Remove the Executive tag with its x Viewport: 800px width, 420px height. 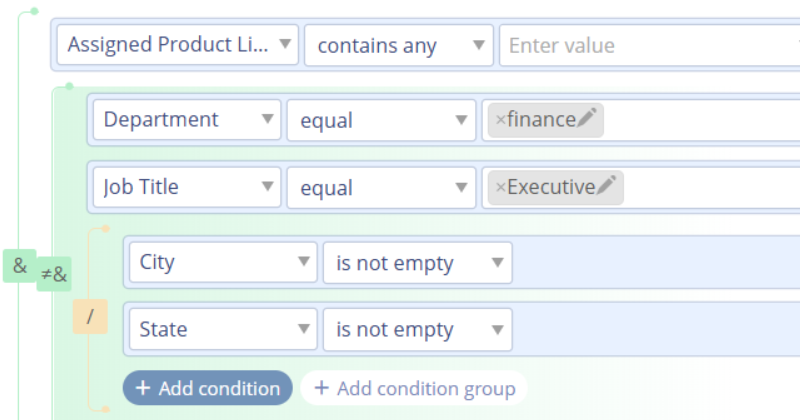coord(501,187)
